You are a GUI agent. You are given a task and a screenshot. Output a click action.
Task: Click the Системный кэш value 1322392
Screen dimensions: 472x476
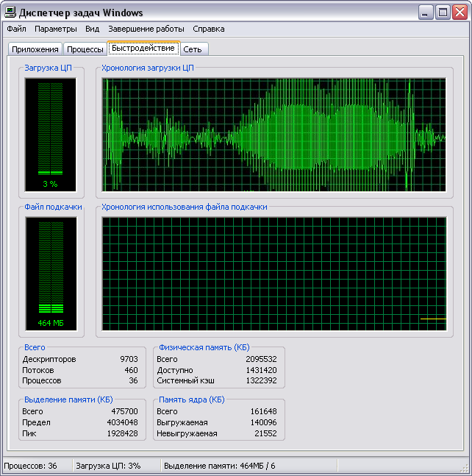click(x=261, y=380)
